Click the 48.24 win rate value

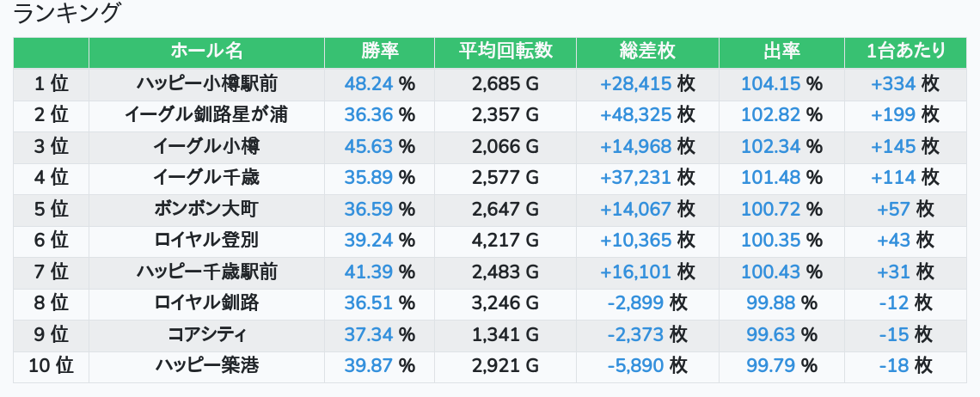[369, 83]
